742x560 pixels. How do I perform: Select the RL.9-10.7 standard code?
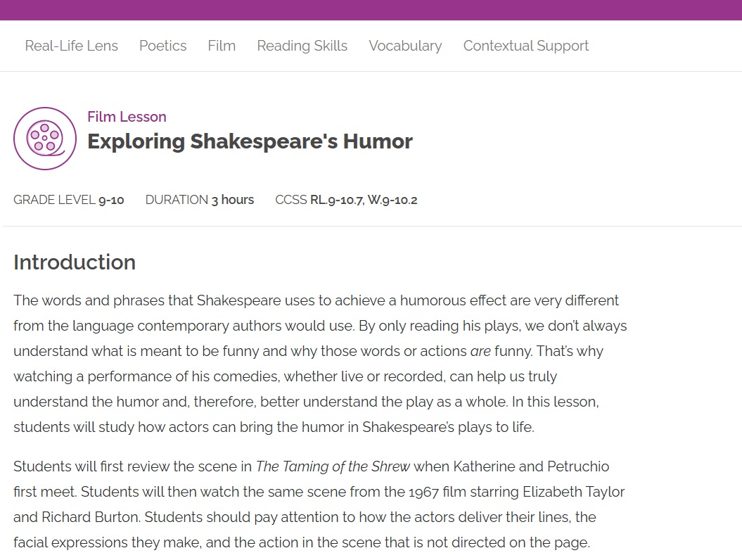click(336, 200)
